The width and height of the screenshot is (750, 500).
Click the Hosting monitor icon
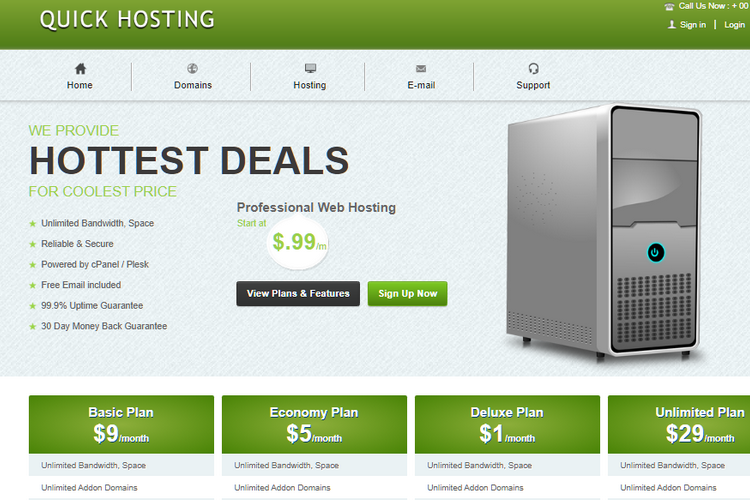coord(310,68)
